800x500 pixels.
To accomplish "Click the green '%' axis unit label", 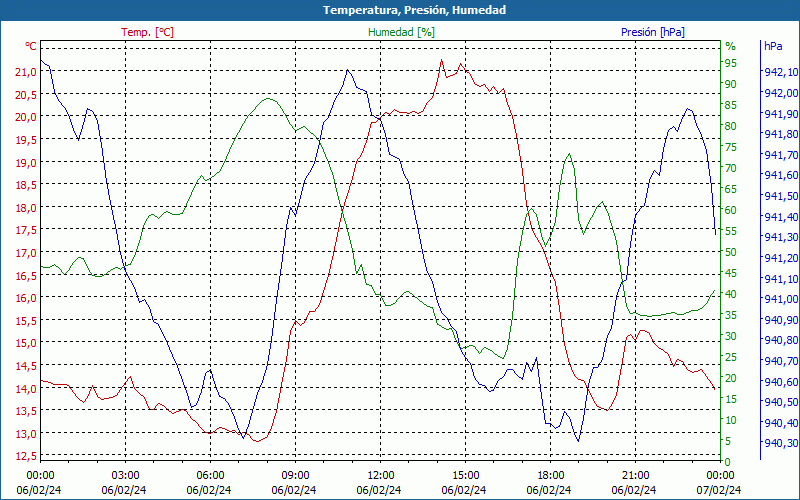I will pos(731,46).
